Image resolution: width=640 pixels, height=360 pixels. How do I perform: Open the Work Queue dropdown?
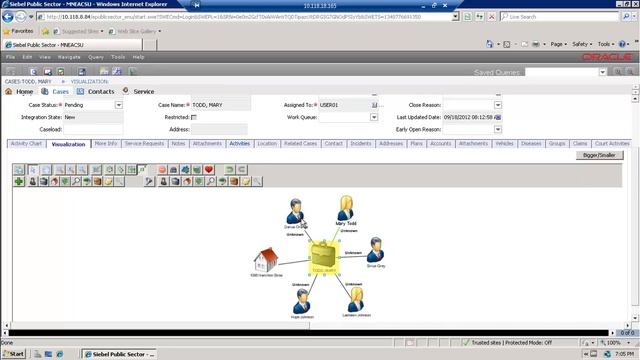[374, 118]
